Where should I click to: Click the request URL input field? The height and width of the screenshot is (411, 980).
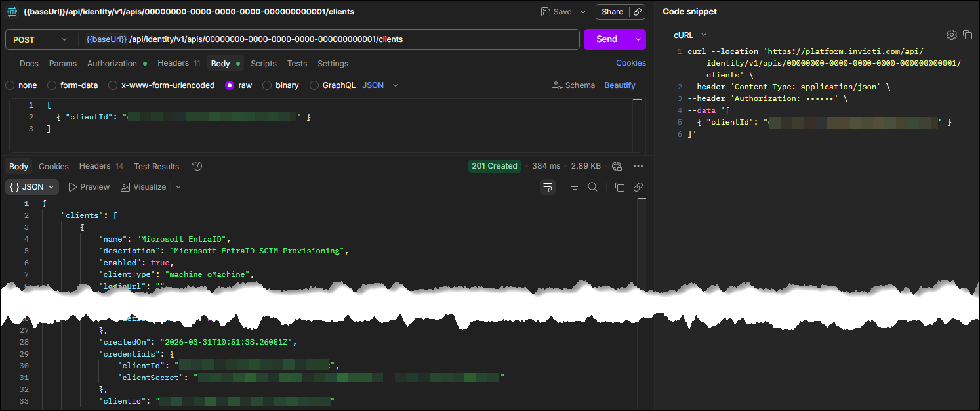coord(328,39)
